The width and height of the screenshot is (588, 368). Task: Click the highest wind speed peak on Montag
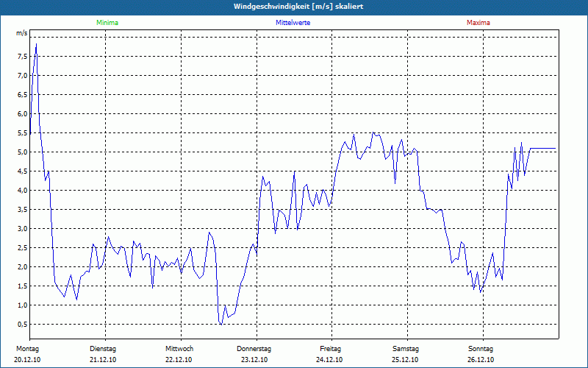click(36, 44)
